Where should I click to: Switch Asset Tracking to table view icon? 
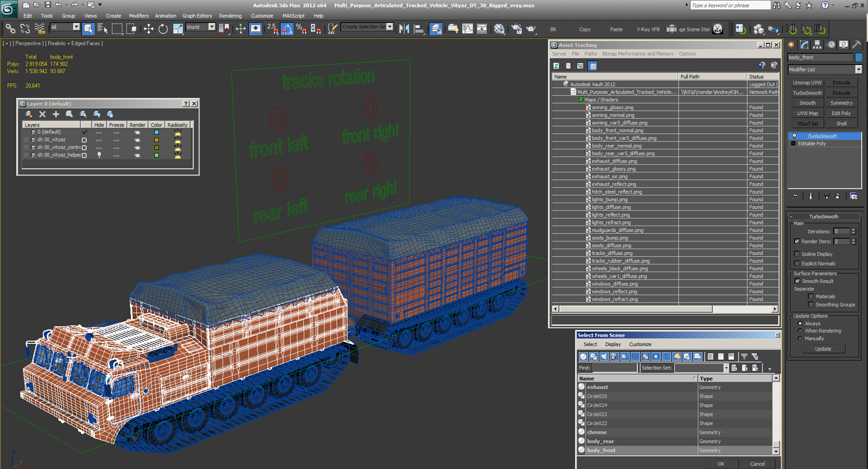coord(593,66)
